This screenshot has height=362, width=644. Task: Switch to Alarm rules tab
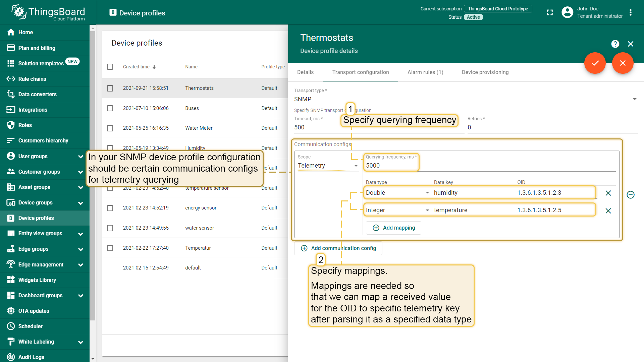425,72
